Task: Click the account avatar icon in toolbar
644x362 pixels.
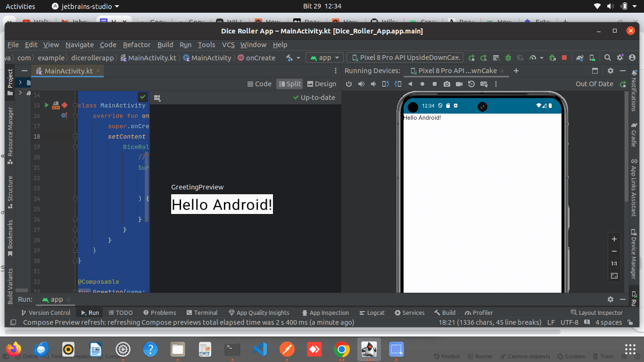Action: coord(632,58)
